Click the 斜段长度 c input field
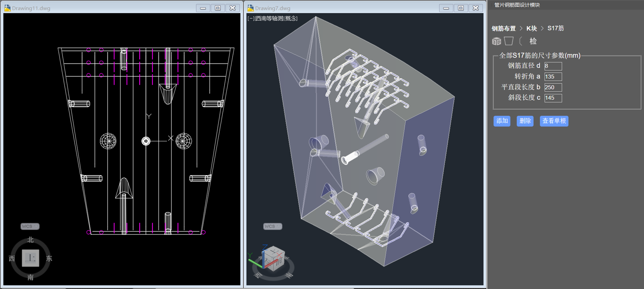The width and height of the screenshot is (644, 289). (x=553, y=98)
